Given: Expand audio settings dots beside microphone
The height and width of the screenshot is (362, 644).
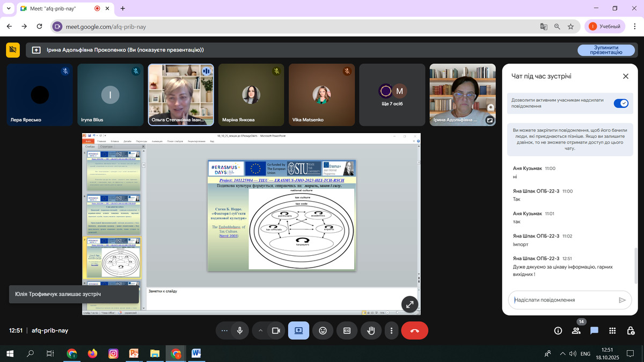Looking at the screenshot, I should click(x=224, y=331).
